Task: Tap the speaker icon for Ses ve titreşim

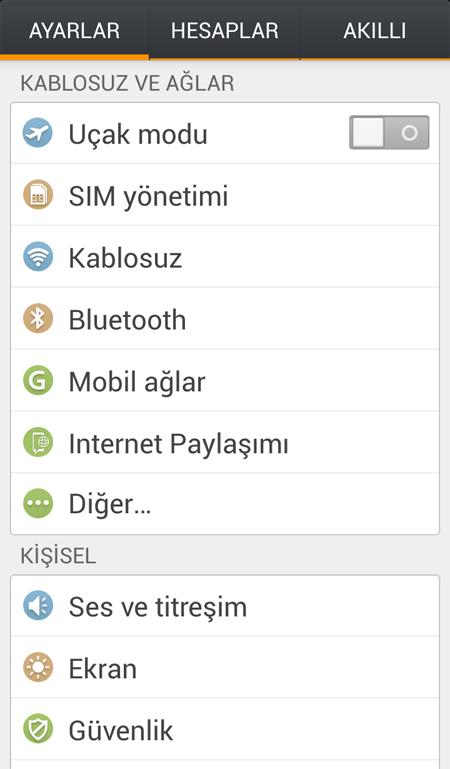Action: click(x=38, y=606)
